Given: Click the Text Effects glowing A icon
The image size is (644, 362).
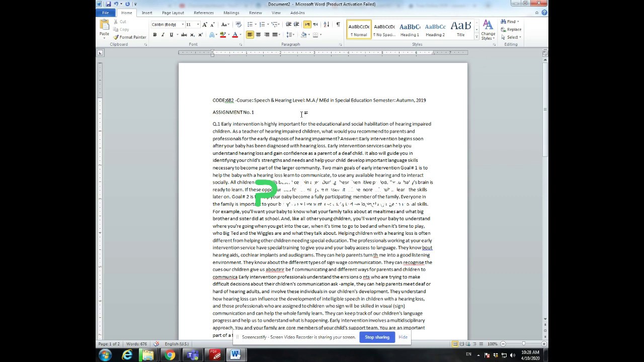Looking at the screenshot, I should pos(212,35).
